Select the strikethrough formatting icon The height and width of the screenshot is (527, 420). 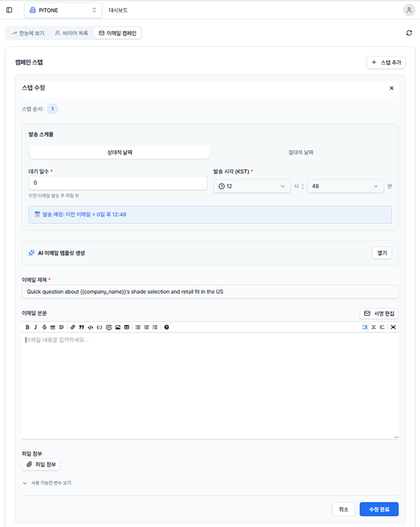(43, 327)
